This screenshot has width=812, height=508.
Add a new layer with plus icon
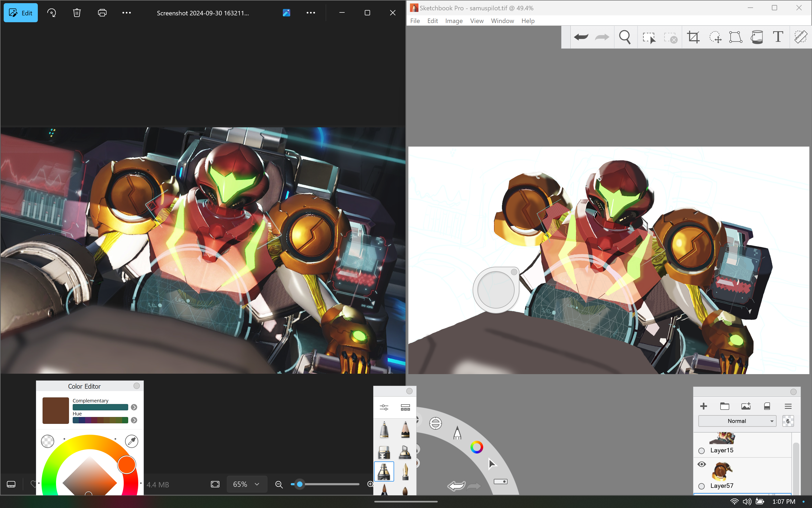pyautogui.click(x=704, y=406)
